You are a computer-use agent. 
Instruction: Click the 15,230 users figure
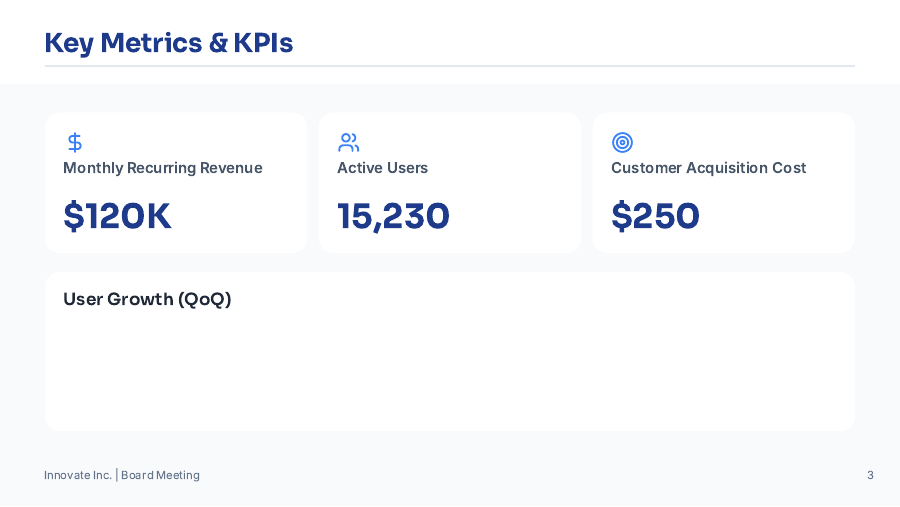pyautogui.click(x=393, y=216)
